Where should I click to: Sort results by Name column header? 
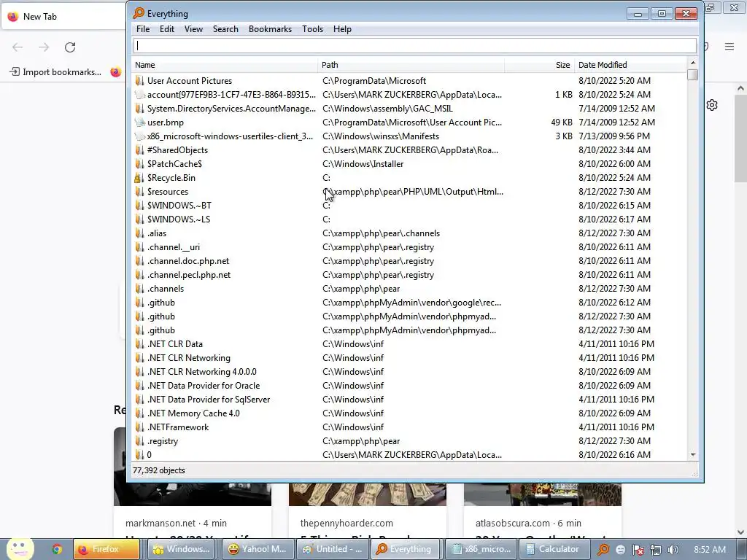225,65
